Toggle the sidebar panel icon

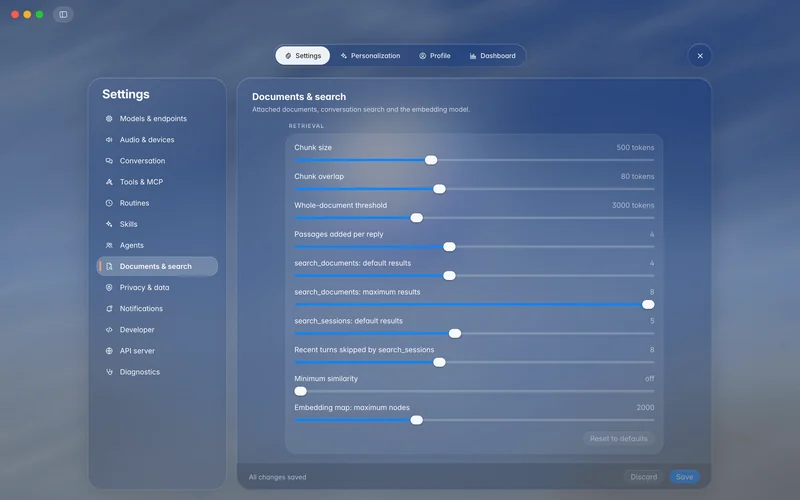tap(63, 14)
